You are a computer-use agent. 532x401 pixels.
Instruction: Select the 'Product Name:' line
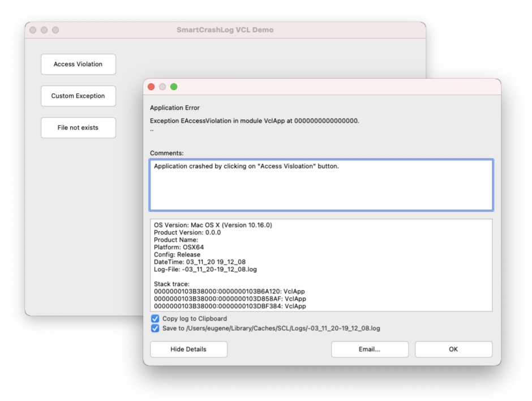pyautogui.click(x=176, y=240)
